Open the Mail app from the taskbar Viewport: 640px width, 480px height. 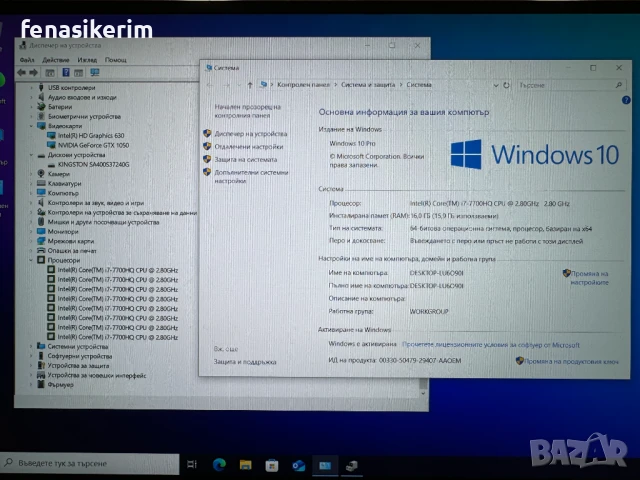(x=298, y=465)
